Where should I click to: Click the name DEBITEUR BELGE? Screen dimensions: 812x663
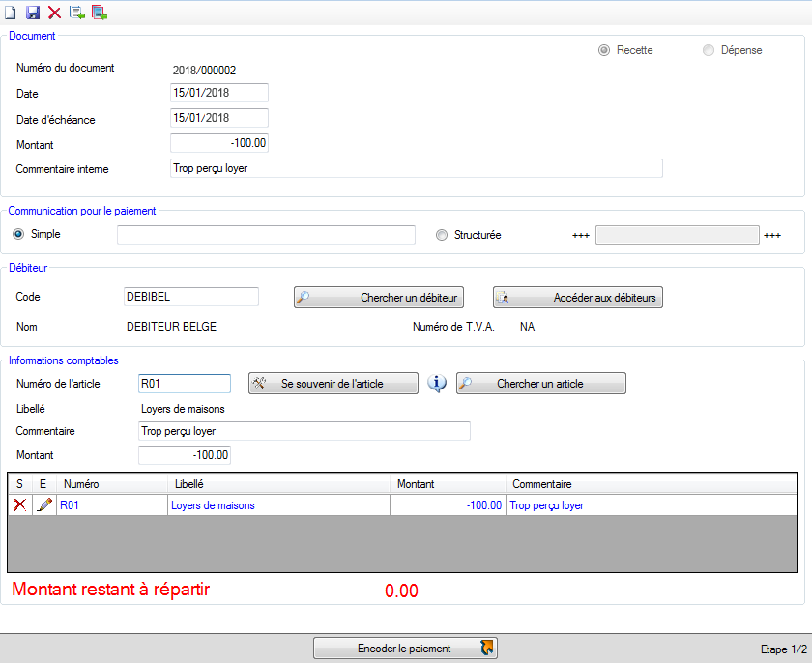coord(171,327)
